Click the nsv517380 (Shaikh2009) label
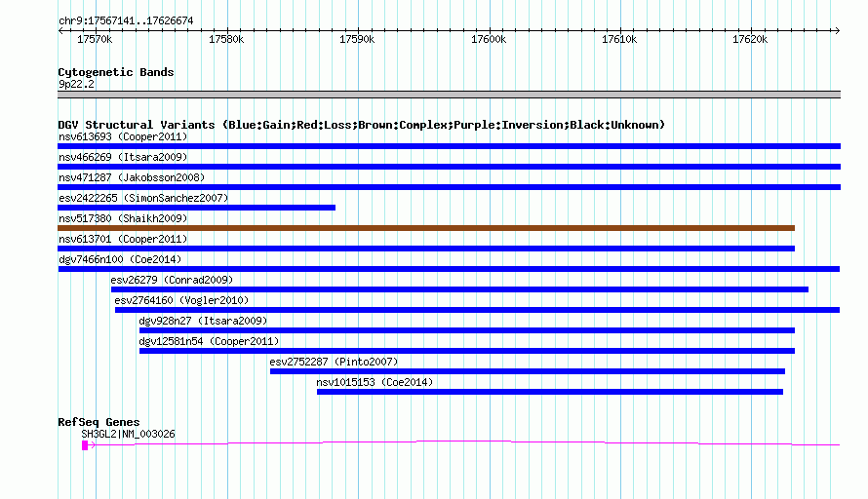The width and height of the screenshot is (868, 499). [123, 218]
